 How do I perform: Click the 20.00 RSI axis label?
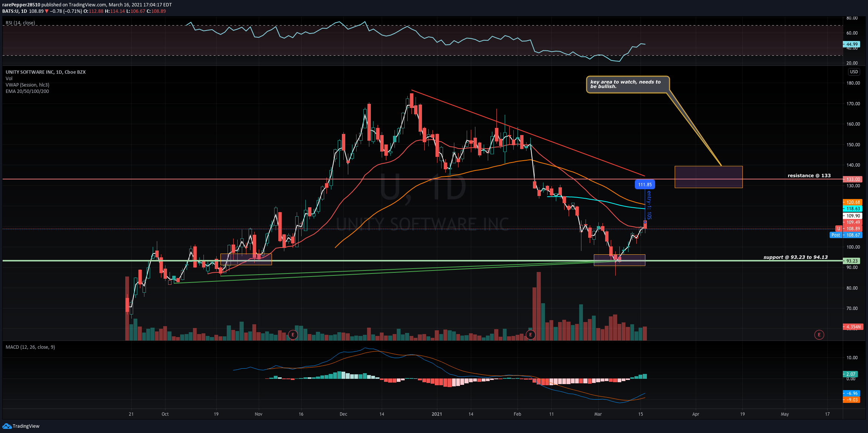pyautogui.click(x=852, y=63)
